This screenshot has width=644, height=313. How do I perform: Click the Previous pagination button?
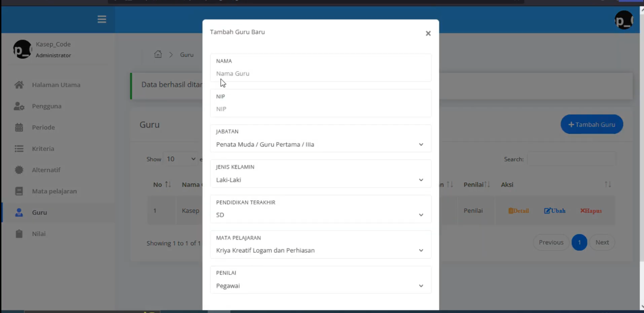point(551,242)
